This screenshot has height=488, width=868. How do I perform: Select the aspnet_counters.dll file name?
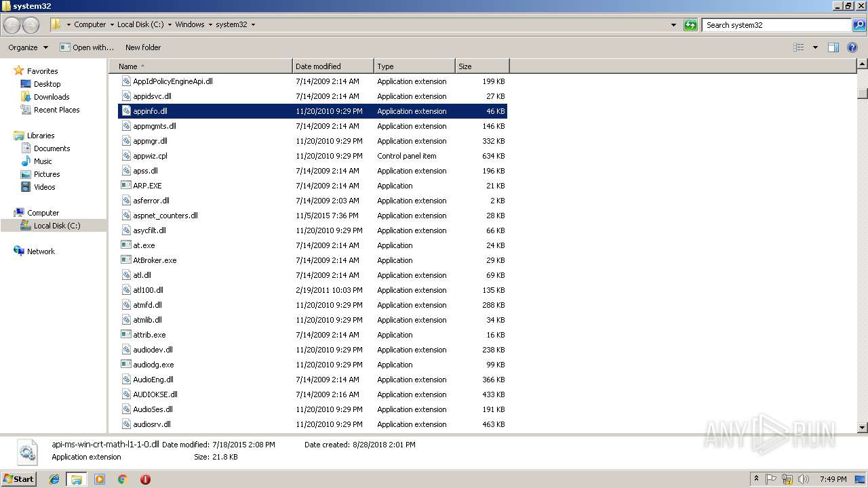(x=165, y=216)
